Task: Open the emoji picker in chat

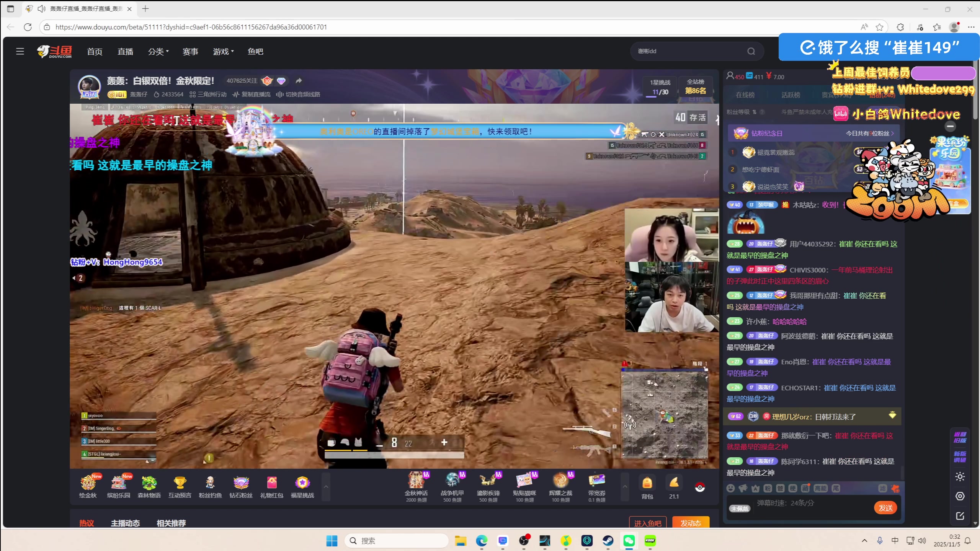Action: point(730,488)
